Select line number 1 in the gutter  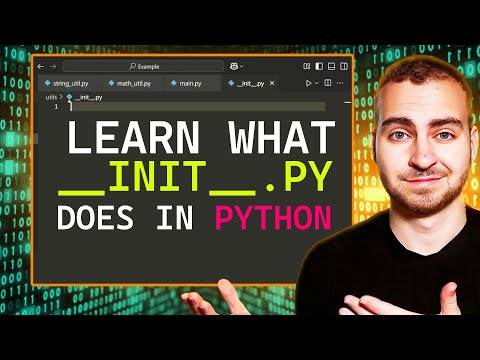[56, 107]
